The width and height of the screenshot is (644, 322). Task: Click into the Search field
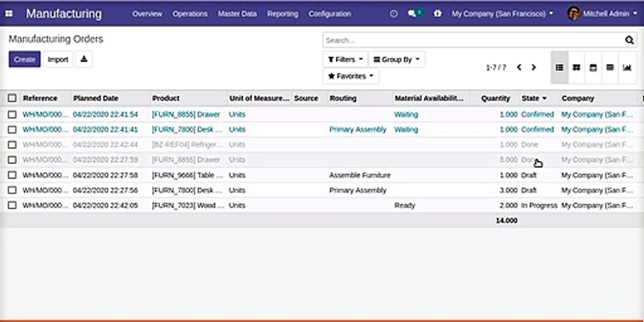474,40
